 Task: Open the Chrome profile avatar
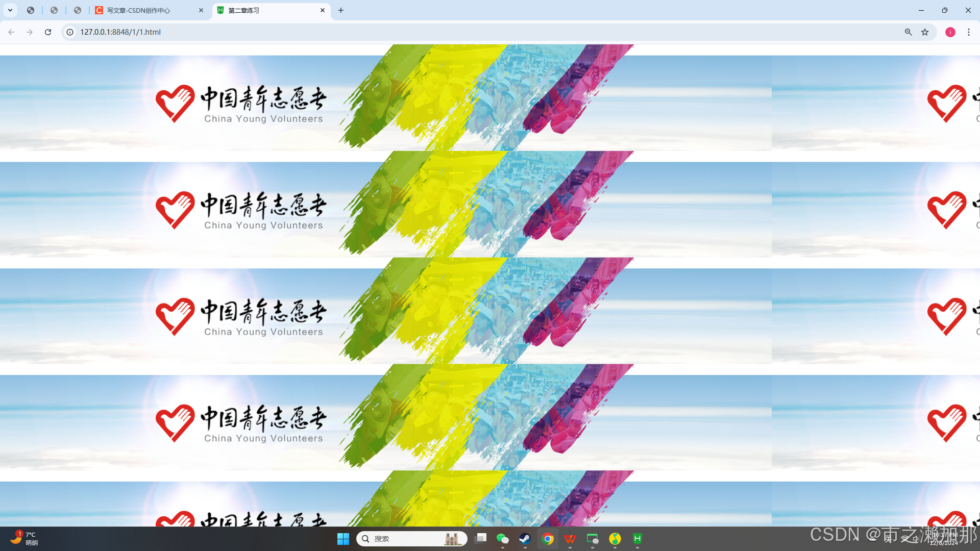[x=950, y=32]
